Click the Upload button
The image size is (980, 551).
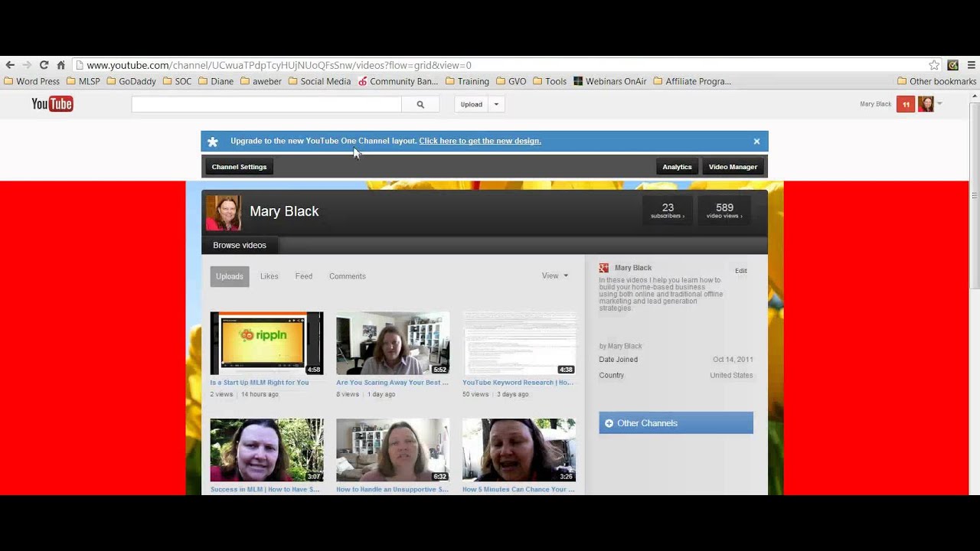(472, 104)
